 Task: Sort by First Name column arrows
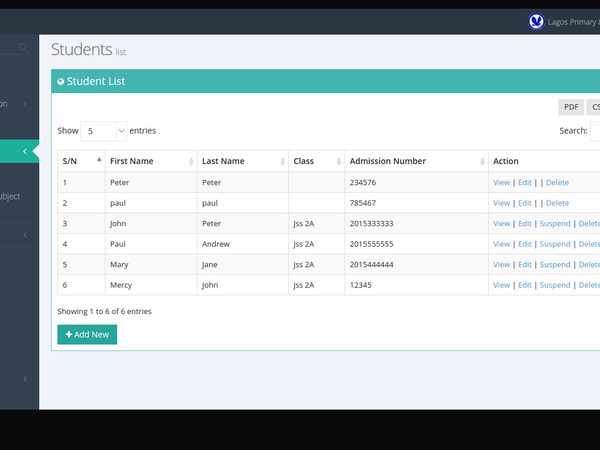click(191, 161)
